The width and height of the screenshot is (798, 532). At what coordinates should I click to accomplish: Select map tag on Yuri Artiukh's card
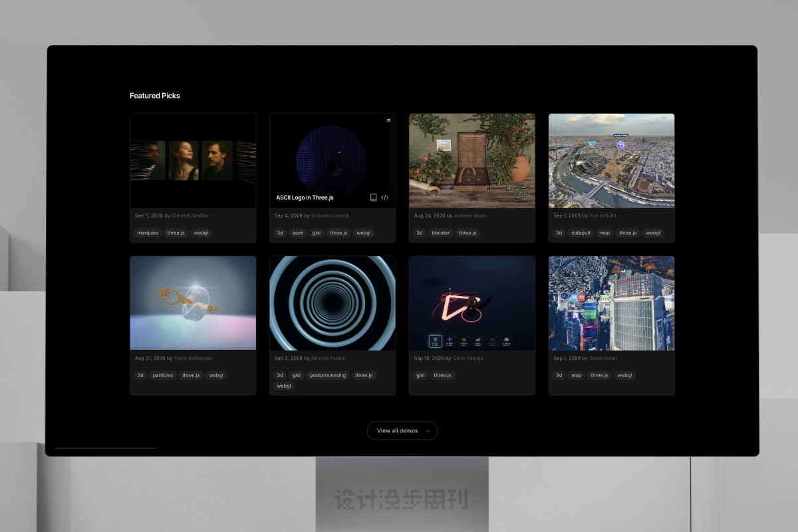tap(604, 233)
